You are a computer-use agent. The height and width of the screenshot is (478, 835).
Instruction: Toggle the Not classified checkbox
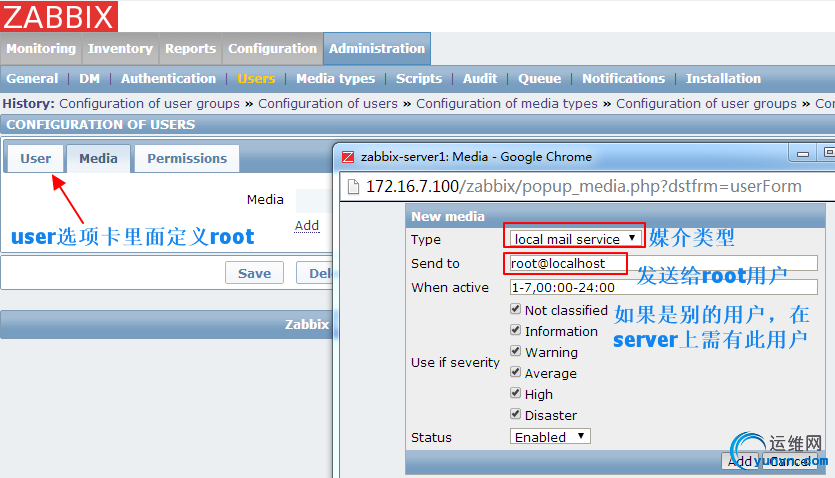point(515,309)
